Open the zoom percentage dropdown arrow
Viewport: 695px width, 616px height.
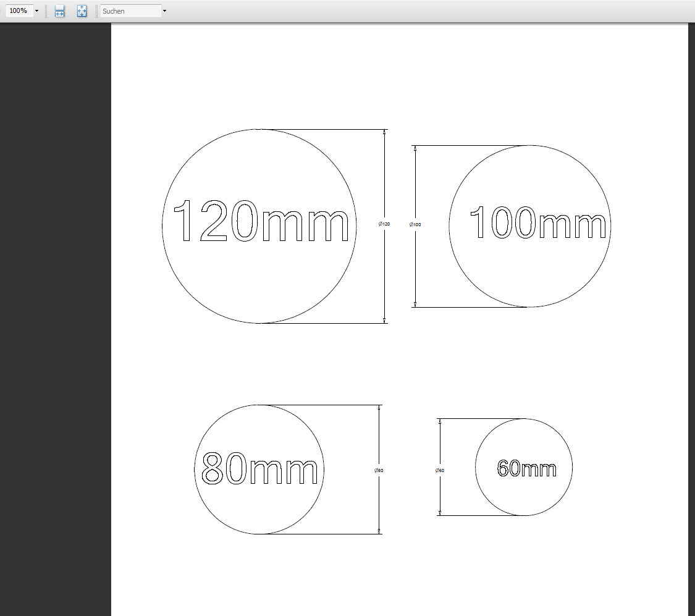tap(37, 11)
